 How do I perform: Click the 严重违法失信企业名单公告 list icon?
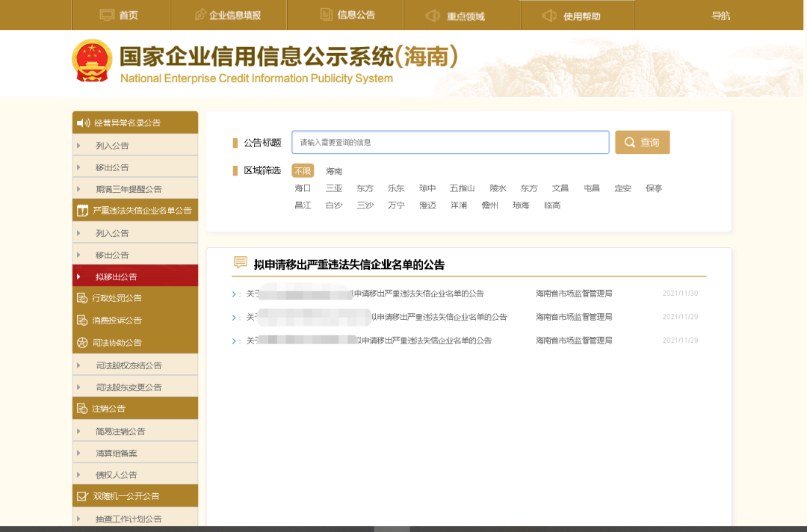point(83,210)
